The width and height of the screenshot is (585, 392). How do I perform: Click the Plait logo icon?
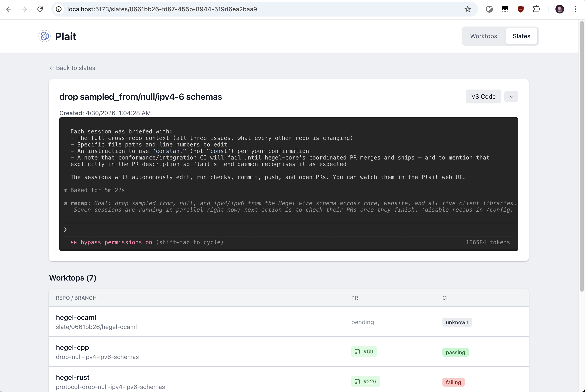click(x=45, y=36)
